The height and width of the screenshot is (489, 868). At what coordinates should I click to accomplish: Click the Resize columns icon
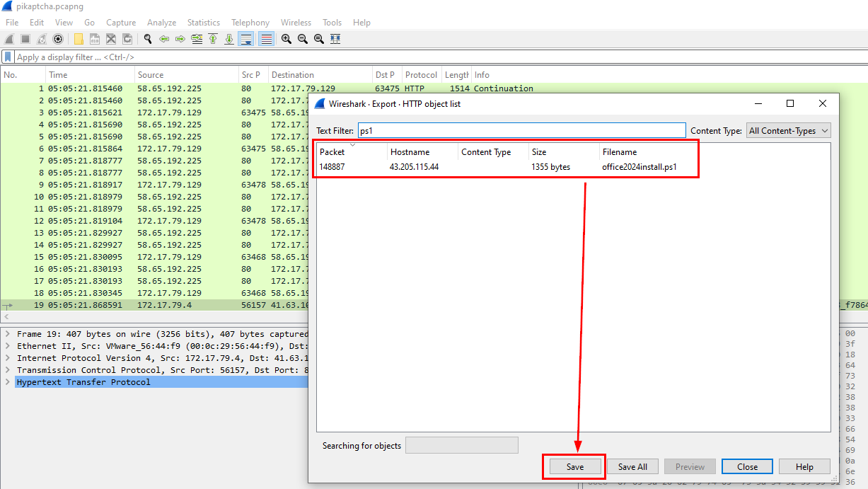[335, 39]
